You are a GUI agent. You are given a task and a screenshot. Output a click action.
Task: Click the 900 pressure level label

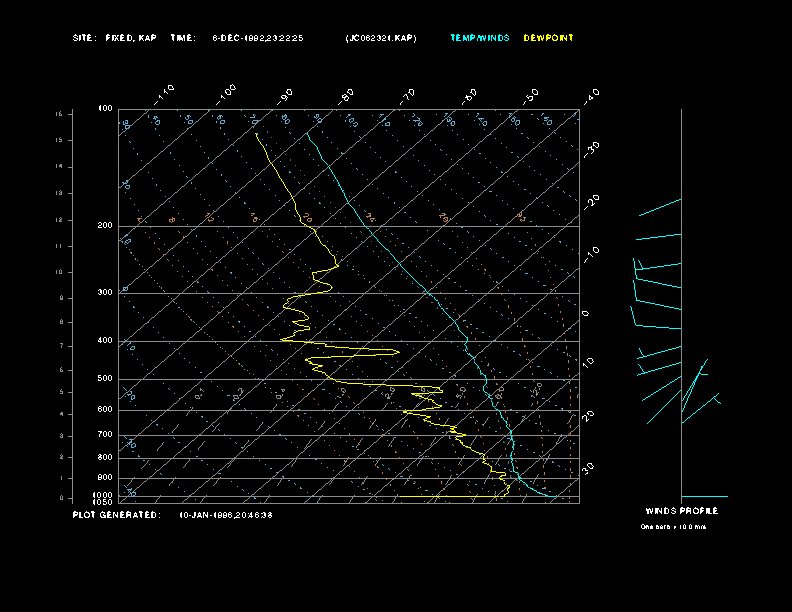click(x=105, y=478)
